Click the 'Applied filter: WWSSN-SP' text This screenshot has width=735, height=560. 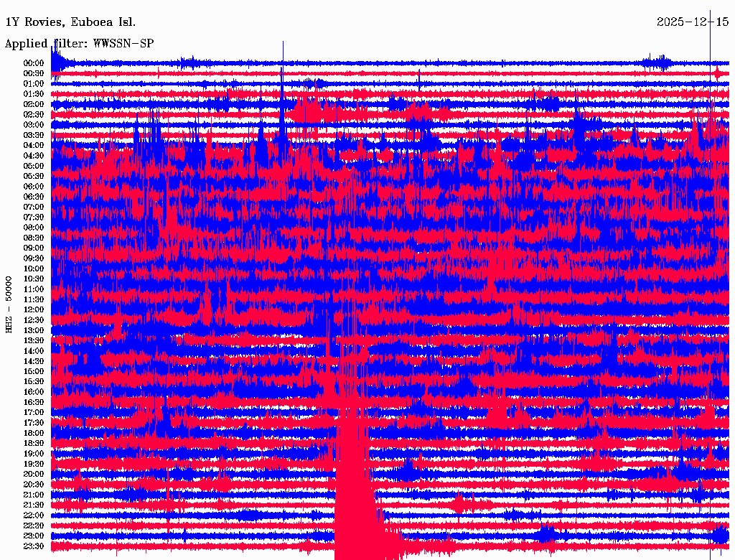[79, 44]
